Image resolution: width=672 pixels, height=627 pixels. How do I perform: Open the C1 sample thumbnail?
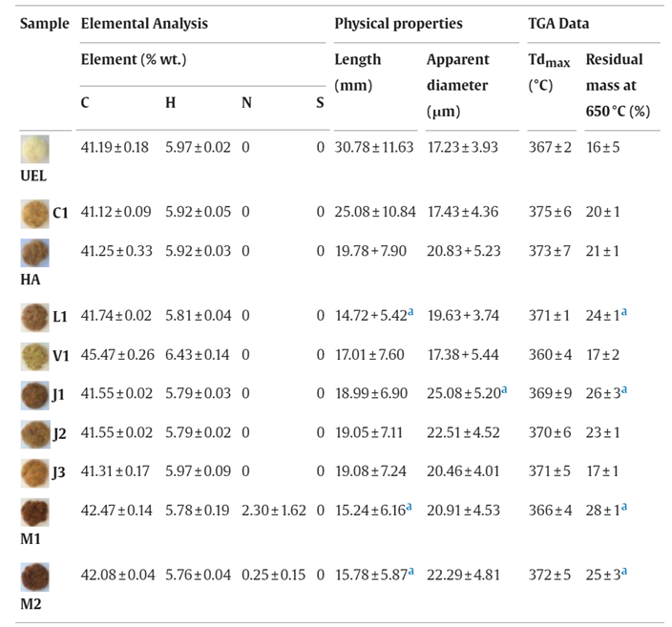click(x=34, y=212)
